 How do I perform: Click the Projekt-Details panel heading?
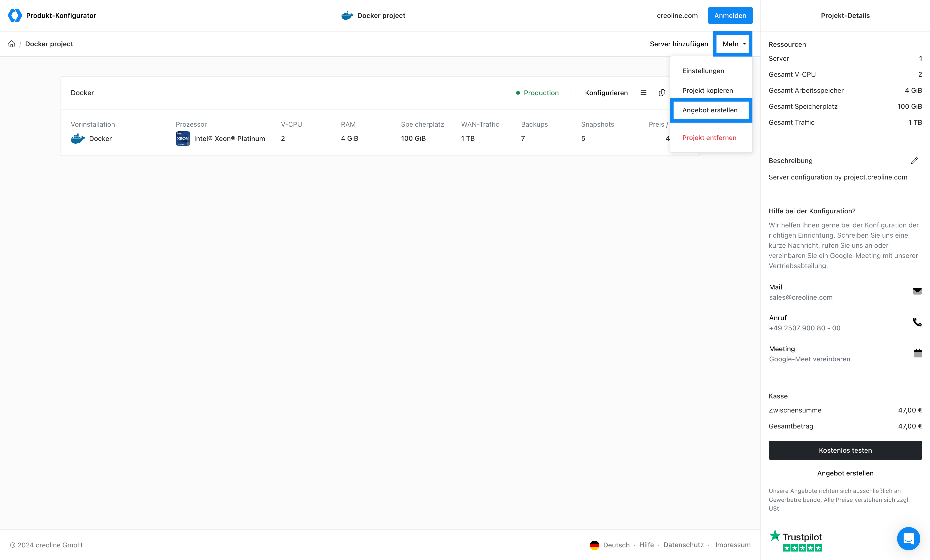tap(845, 16)
